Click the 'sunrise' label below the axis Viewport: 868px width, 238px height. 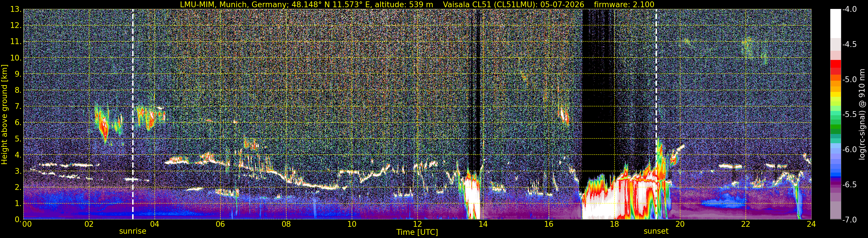coord(133,231)
